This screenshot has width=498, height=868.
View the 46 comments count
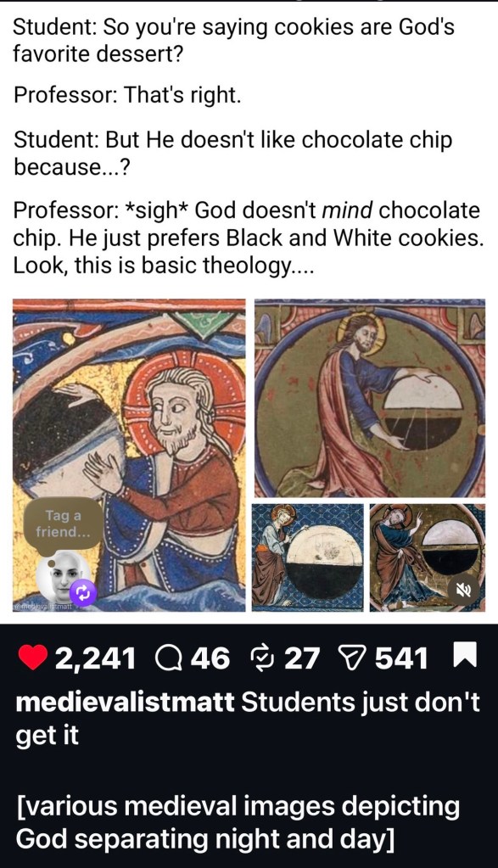(x=210, y=658)
